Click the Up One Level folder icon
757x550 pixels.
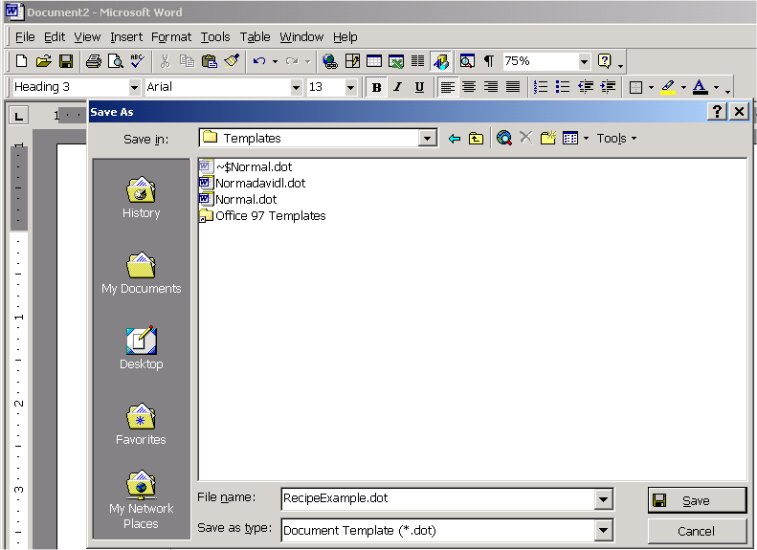pyautogui.click(x=476, y=139)
